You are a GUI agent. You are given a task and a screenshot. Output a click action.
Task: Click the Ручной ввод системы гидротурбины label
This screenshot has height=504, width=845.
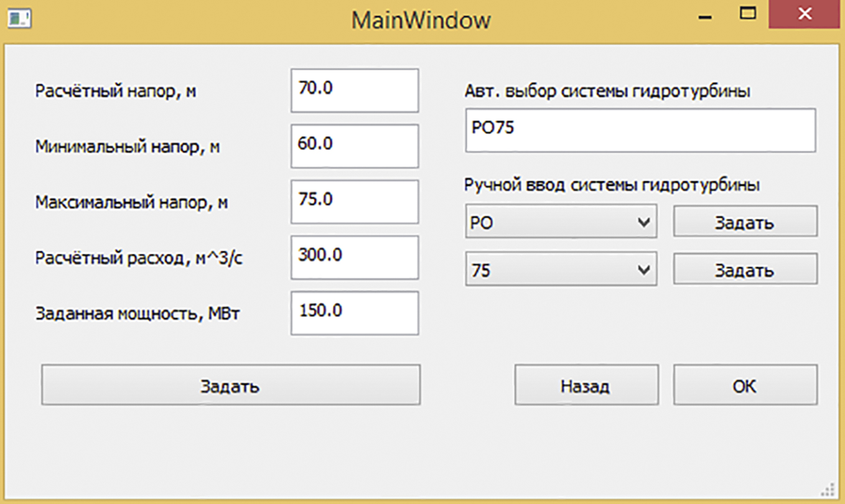612,185
